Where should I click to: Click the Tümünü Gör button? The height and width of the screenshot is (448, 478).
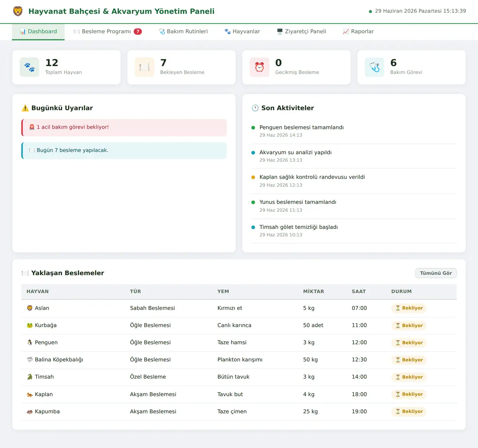click(x=436, y=273)
